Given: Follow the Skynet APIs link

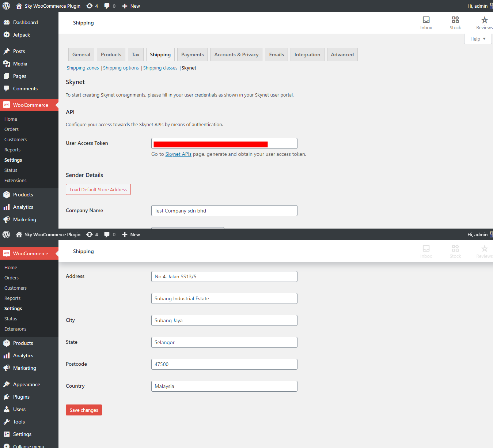Looking at the screenshot, I should [x=178, y=154].
